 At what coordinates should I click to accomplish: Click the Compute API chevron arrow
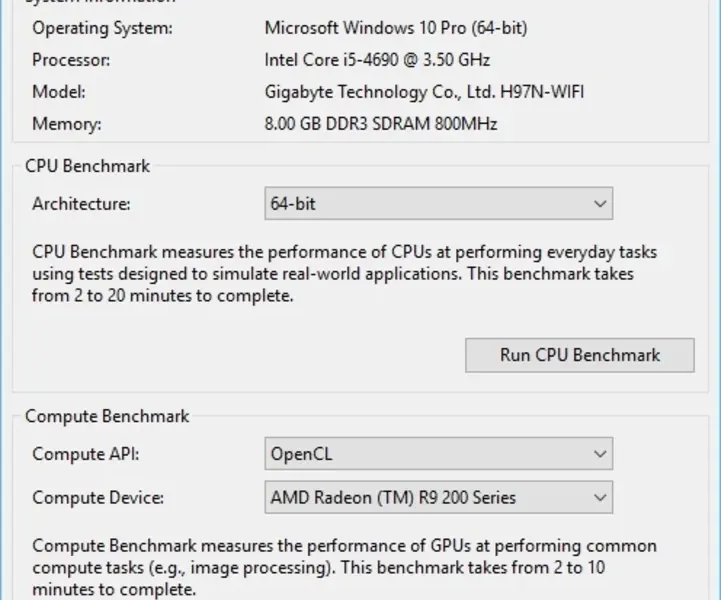click(600, 453)
